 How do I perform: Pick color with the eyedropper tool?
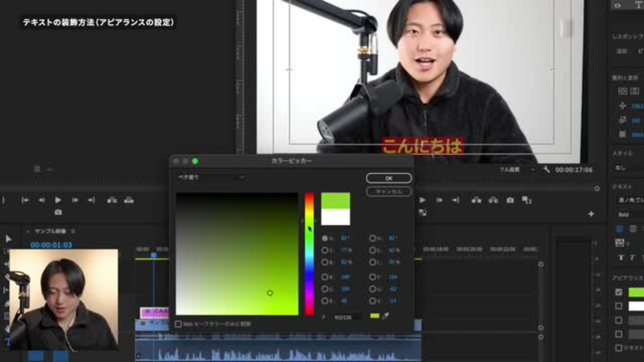[x=385, y=316]
